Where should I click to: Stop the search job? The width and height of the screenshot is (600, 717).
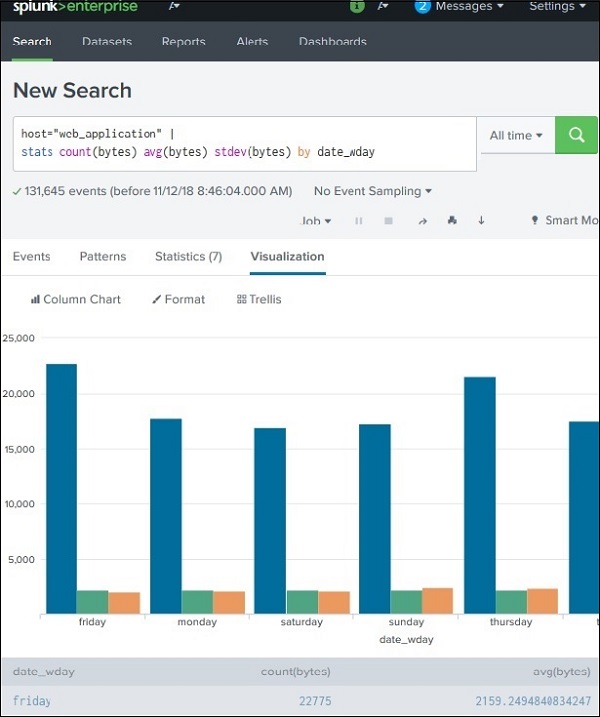[x=389, y=221]
